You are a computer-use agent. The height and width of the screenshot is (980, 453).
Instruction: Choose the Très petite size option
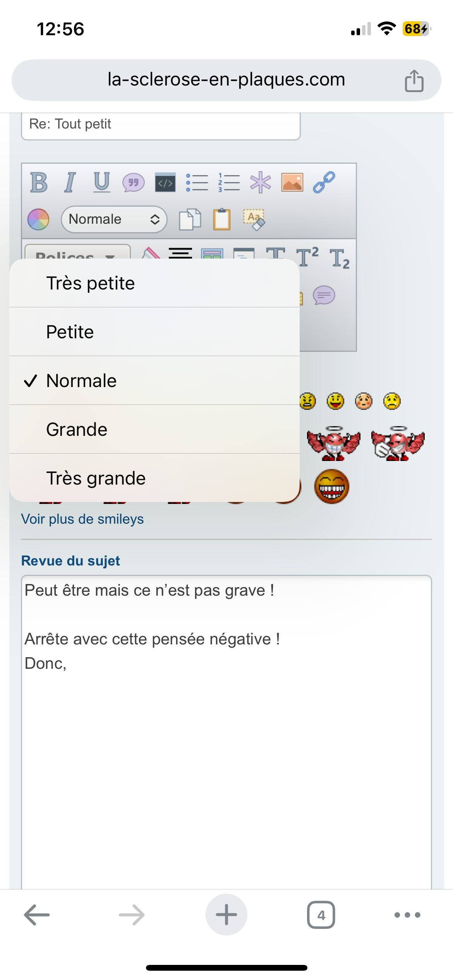(154, 283)
